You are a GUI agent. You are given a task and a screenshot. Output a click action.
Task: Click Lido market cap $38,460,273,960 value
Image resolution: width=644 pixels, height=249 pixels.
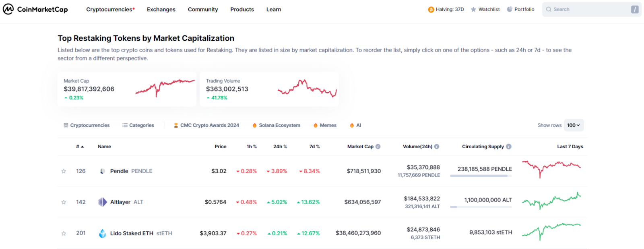pyautogui.click(x=358, y=233)
